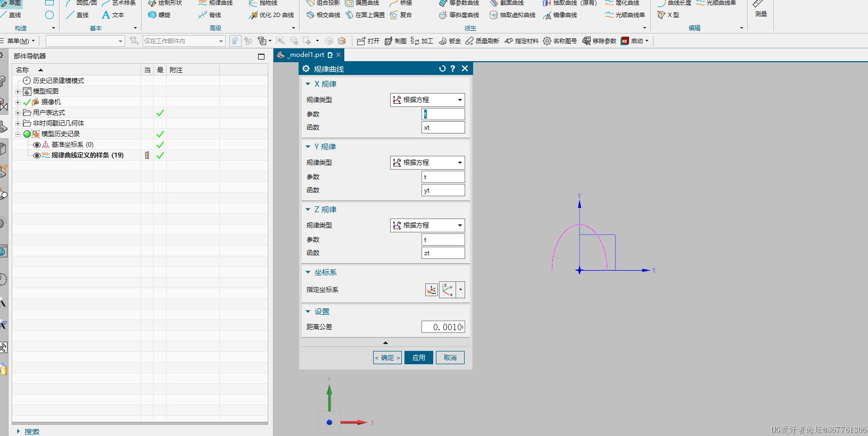This screenshot has height=436, width=868.
Task: Toggle visibility of 规律曲线定义的样条 (19)
Action: [x=37, y=155]
